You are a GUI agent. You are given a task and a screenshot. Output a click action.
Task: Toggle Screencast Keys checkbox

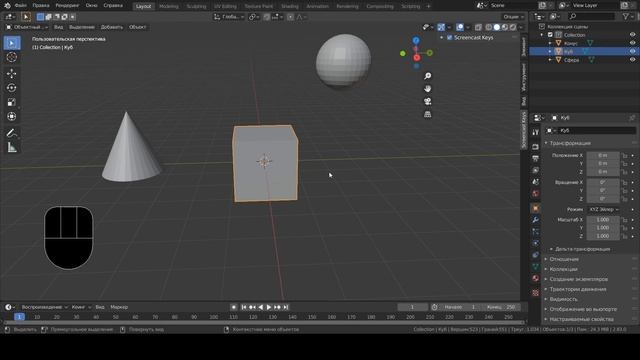450,38
